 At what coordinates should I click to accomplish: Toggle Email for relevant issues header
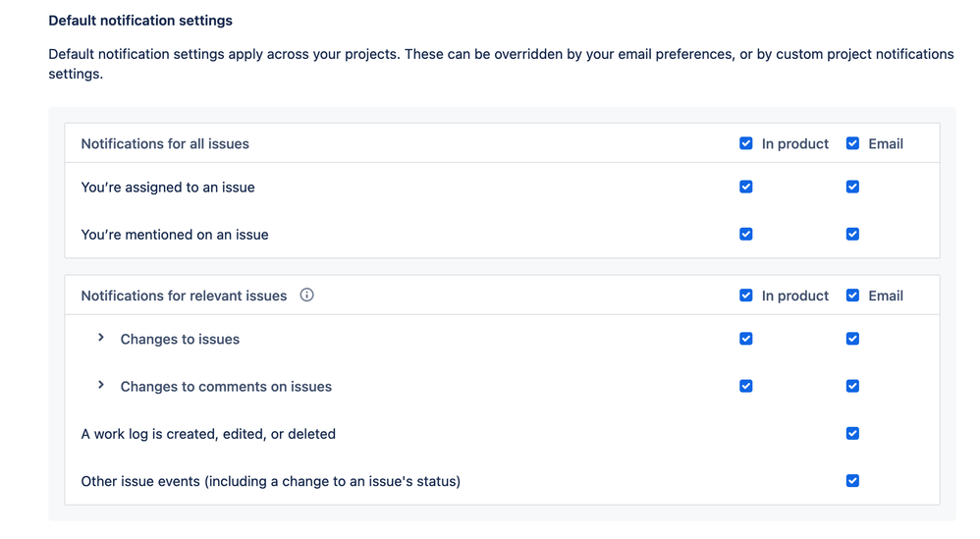[x=852, y=296]
